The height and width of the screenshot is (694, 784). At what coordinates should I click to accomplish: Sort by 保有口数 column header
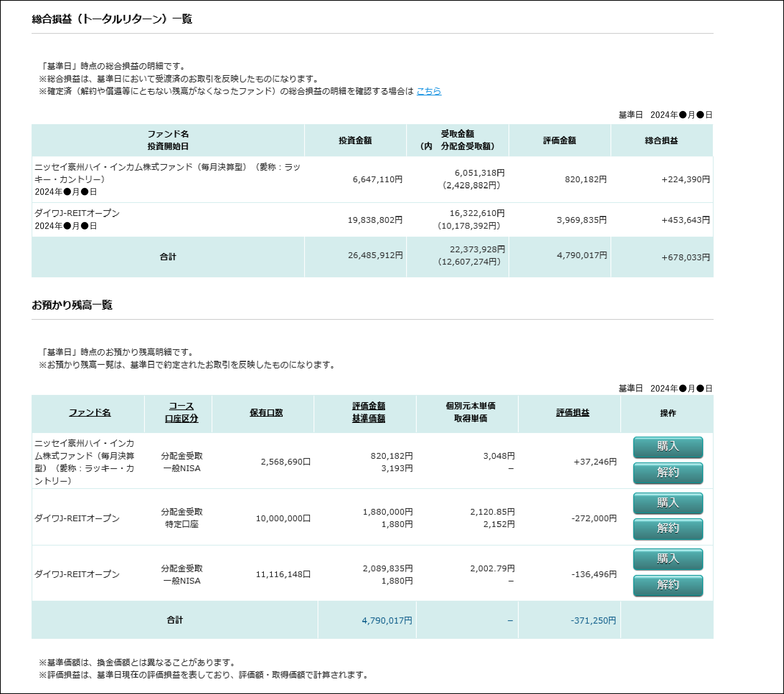[x=266, y=412]
